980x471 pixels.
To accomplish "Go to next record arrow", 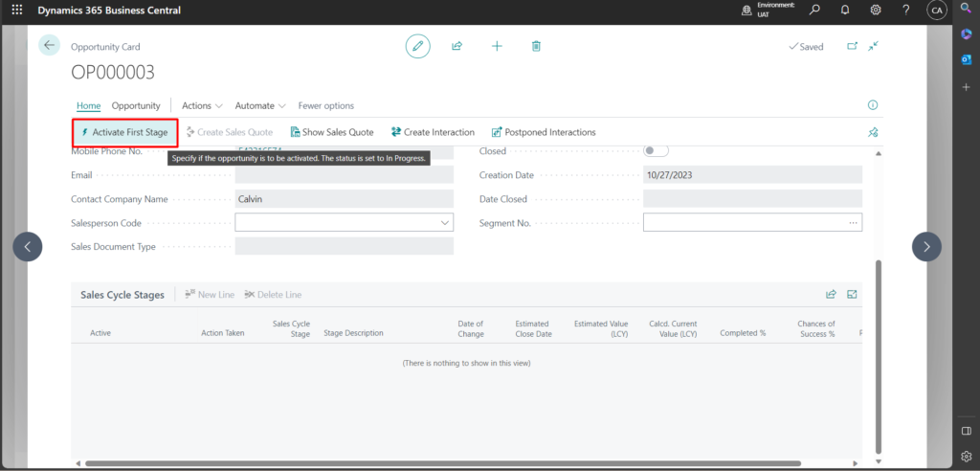I will click(x=926, y=246).
